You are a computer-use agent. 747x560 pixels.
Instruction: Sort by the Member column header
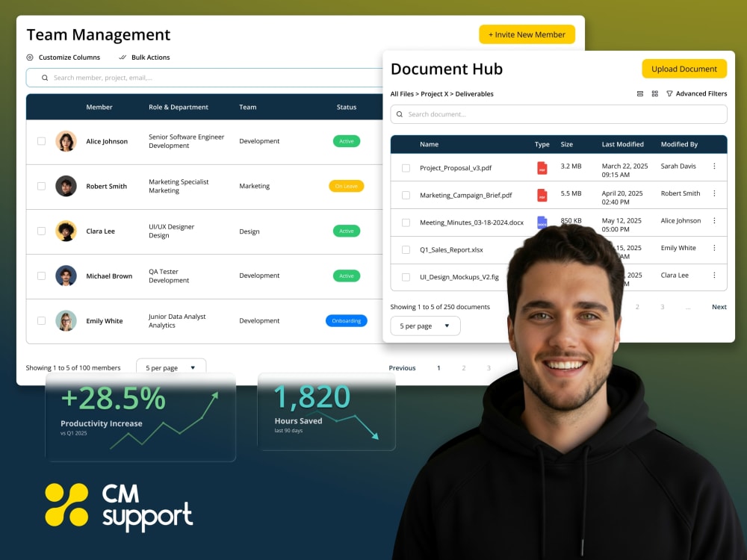click(99, 107)
